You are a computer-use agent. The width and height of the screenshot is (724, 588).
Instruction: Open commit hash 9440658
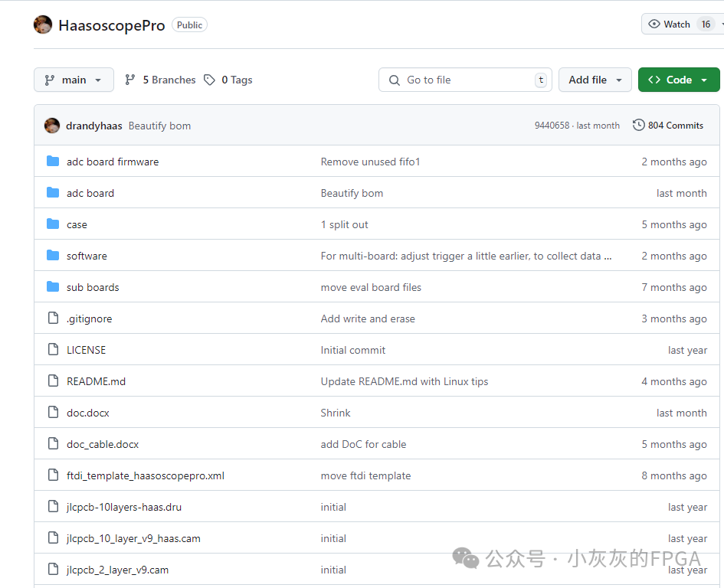click(552, 126)
